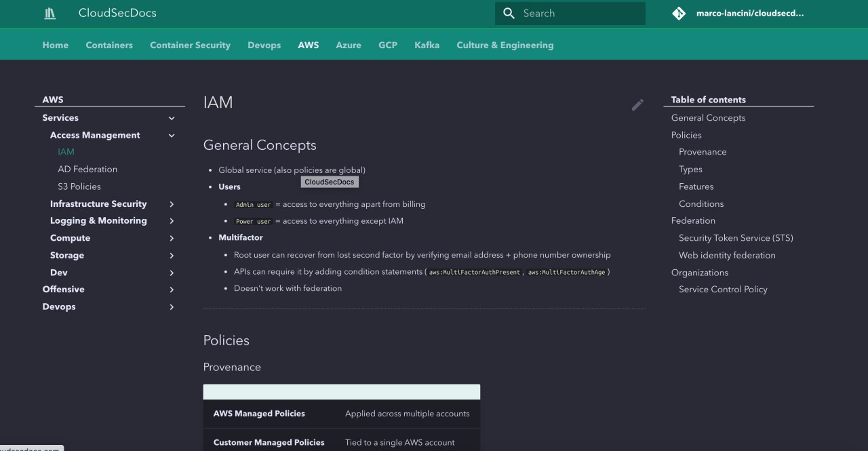
Task: Open the S3 Policies page
Action: coord(79,187)
